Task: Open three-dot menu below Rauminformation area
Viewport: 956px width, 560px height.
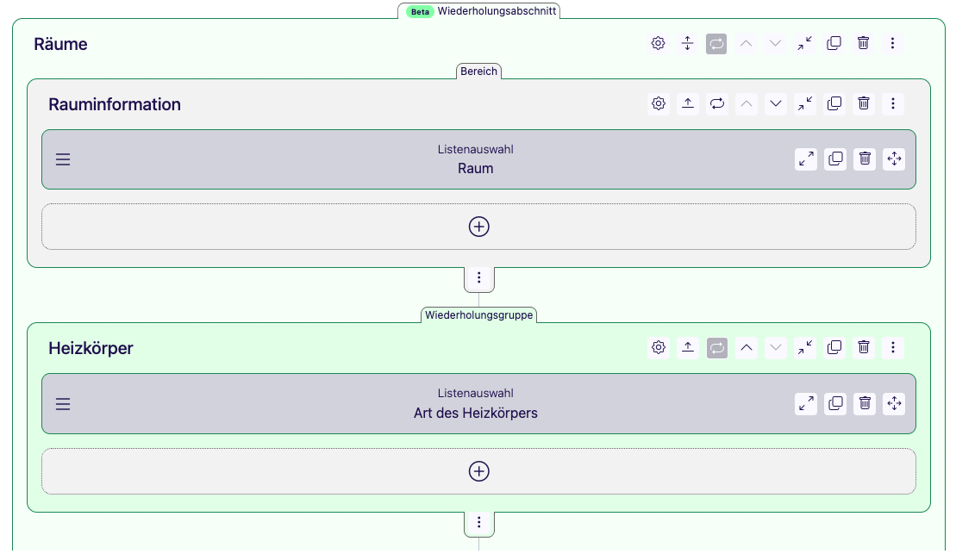Action: [479, 278]
